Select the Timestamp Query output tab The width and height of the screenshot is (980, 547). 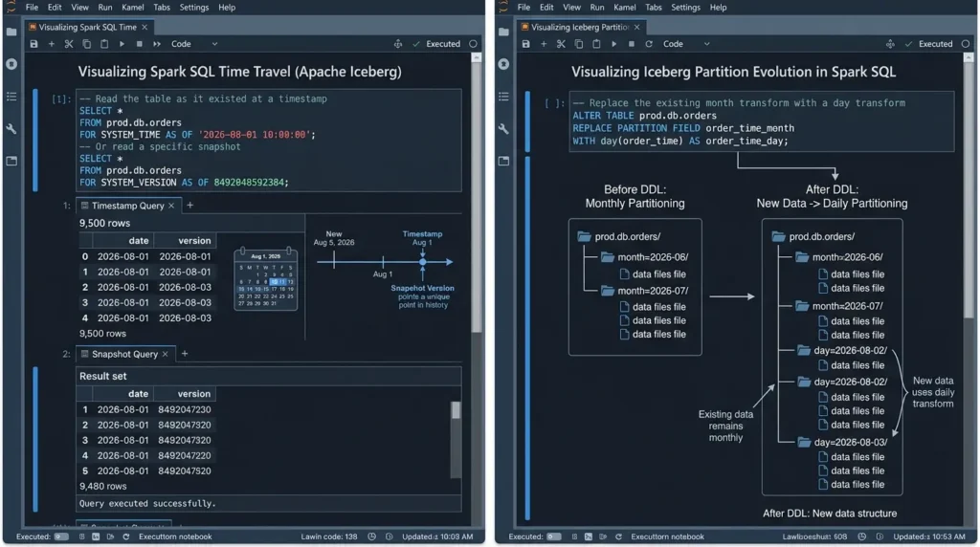pos(127,206)
